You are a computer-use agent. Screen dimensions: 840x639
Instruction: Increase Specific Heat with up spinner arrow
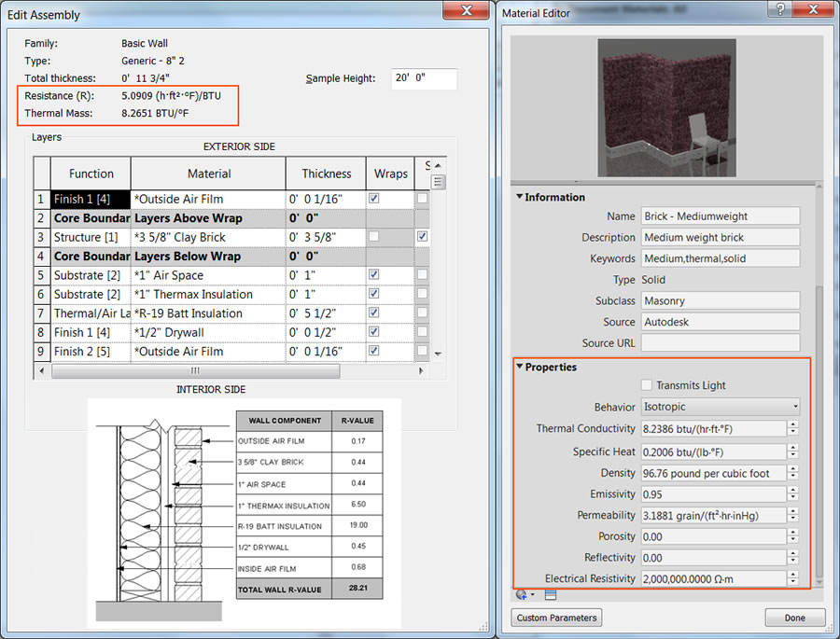click(x=793, y=447)
